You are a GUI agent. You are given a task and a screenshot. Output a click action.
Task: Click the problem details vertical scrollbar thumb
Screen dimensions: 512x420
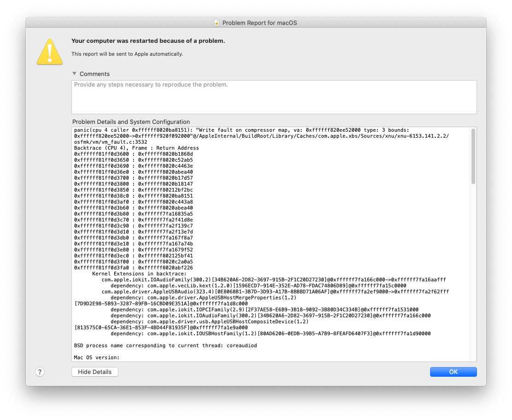click(473, 157)
